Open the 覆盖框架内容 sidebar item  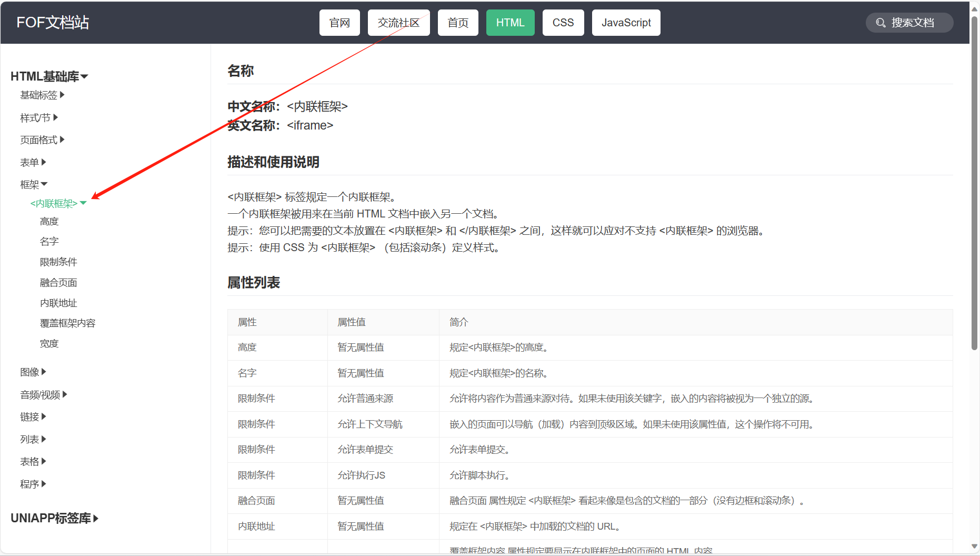click(x=68, y=323)
